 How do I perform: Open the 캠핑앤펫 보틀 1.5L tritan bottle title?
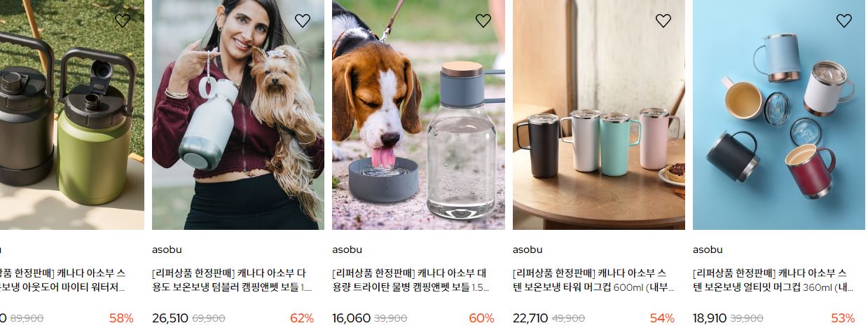tap(411, 280)
